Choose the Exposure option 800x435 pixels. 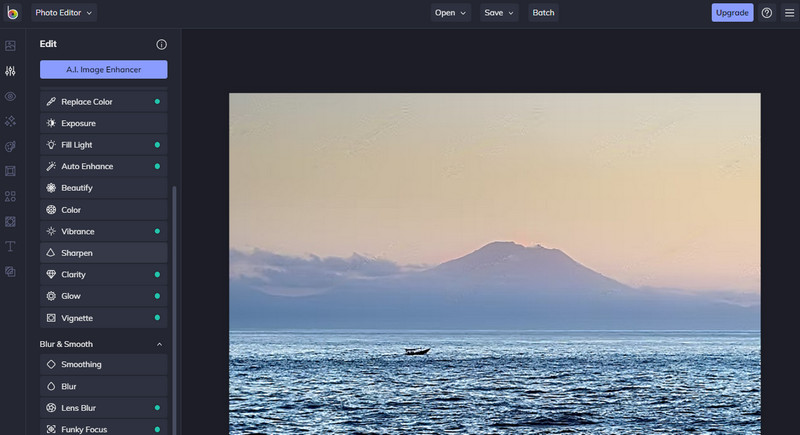click(104, 123)
